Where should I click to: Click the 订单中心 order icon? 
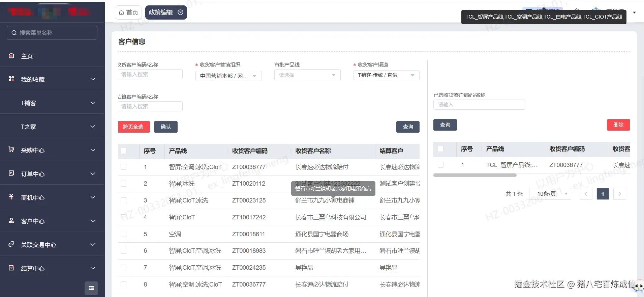click(x=11, y=173)
